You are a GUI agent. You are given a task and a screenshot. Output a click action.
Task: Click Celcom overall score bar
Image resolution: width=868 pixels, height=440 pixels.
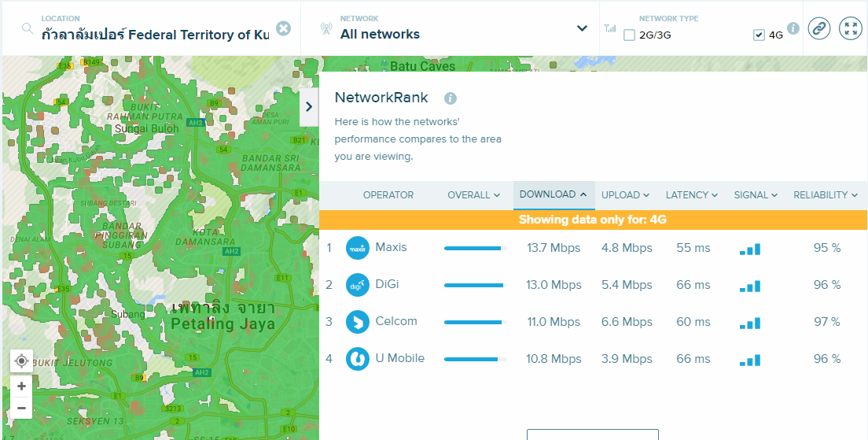pyautogui.click(x=476, y=322)
